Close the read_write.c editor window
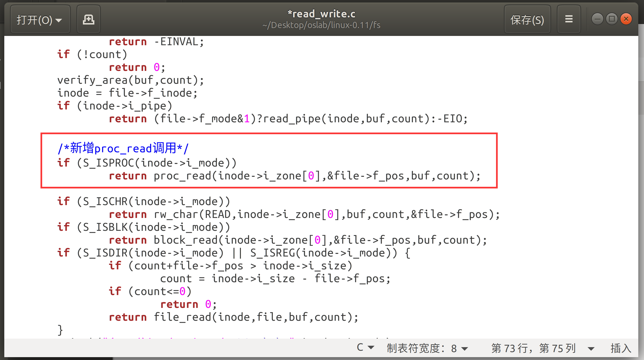Viewport: 644px width, 360px height. coord(626,19)
